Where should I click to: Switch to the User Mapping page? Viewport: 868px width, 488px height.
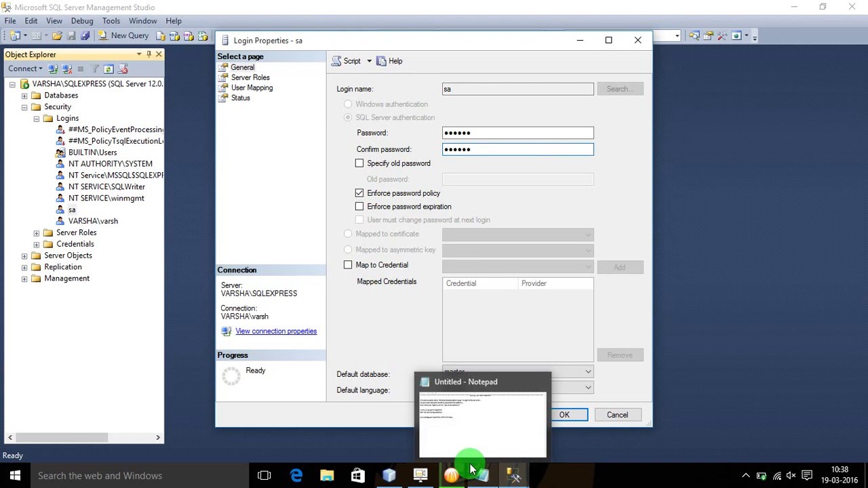click(x=252, y=87)
